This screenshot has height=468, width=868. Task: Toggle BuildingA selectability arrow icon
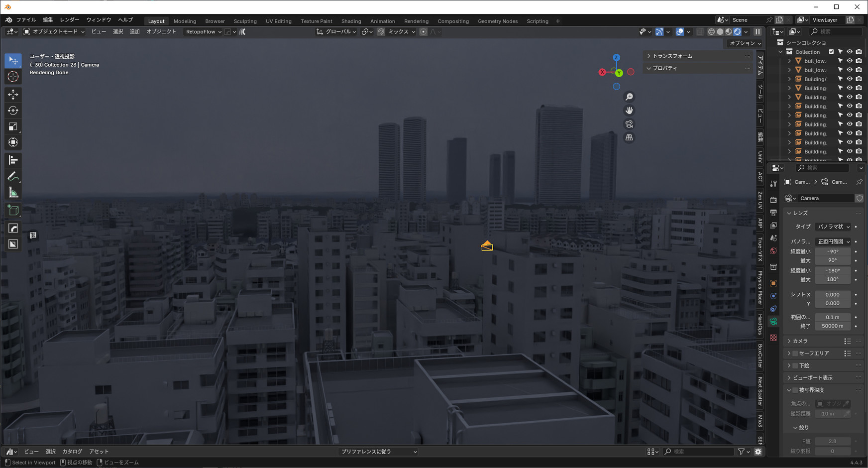coord(841,79)
